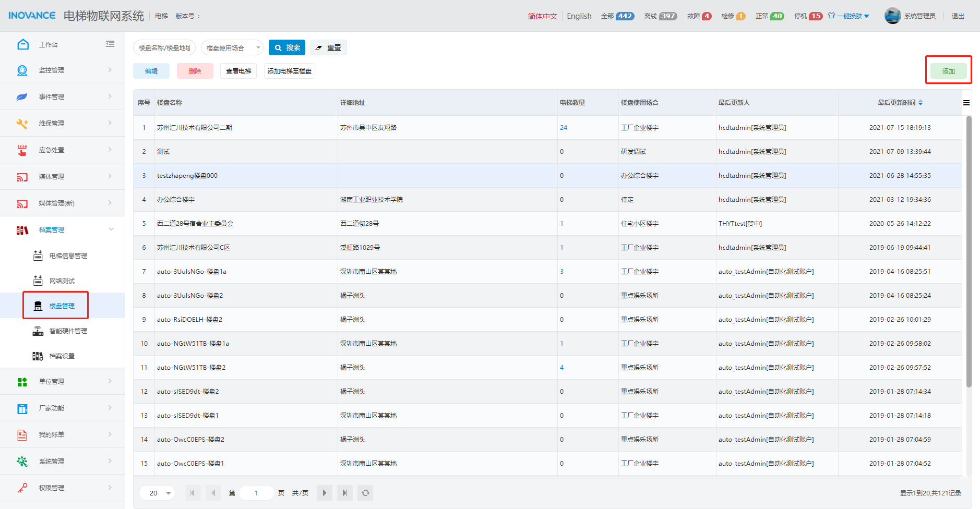Viewport: 980px width, 509px height.
Task: Open 电梯信息管理 submenu item
Action: click(x=68, y=256)
